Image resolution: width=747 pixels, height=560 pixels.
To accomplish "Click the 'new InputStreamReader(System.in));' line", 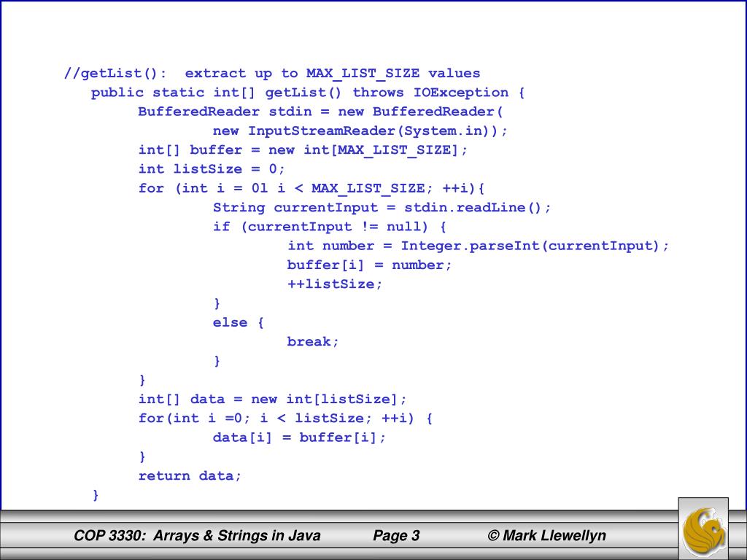I will pyautogui.click(x=360, y=131).
